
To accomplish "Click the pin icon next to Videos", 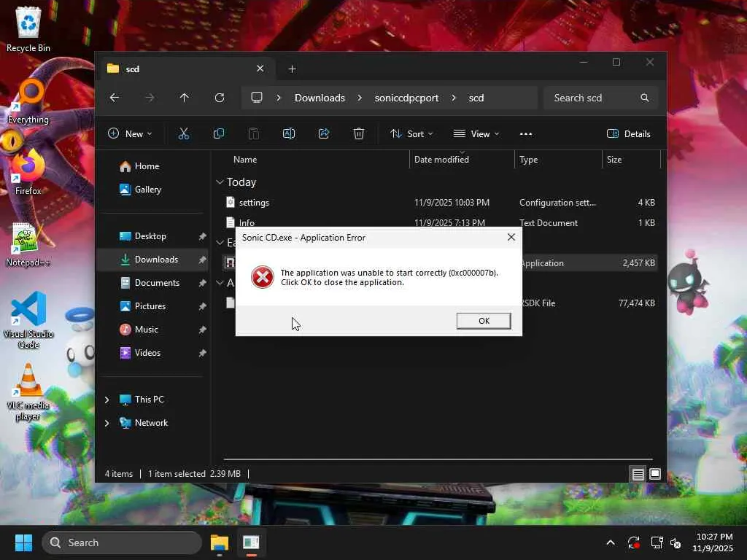I will (203, 353).
